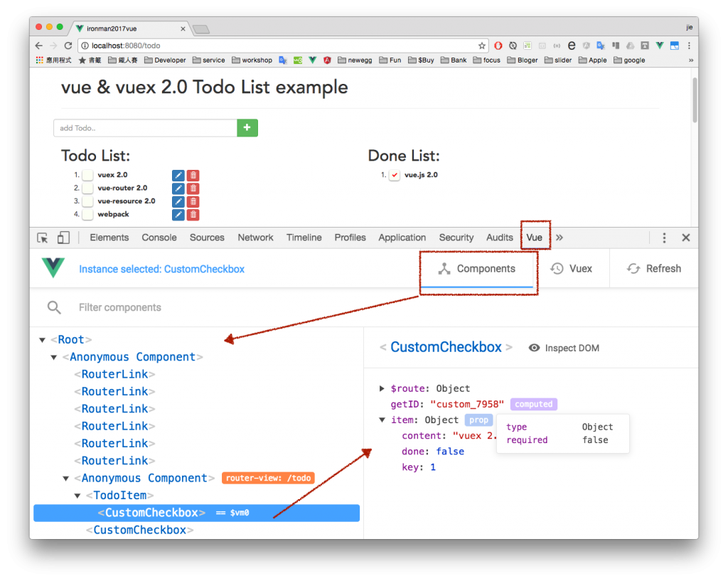Viewport: 728px width, 581px height.
Task: Click the green add Todo plus button
Action: 247,127
